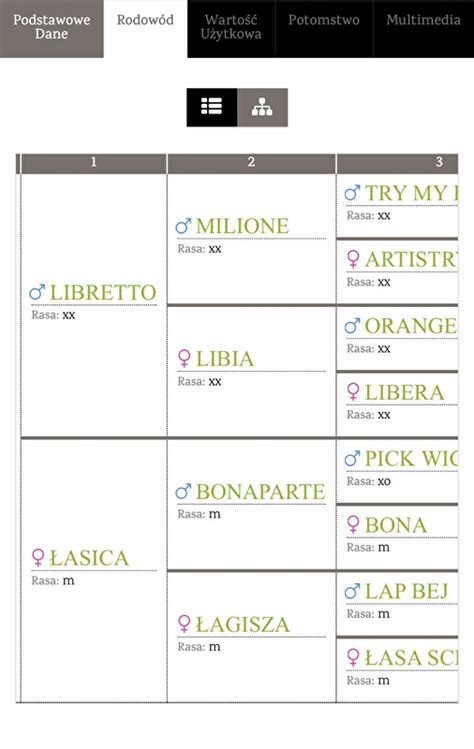Screen dimensions: 474x749
Task: Click female icon beside LIBIA
Action: tap(184, 359)
